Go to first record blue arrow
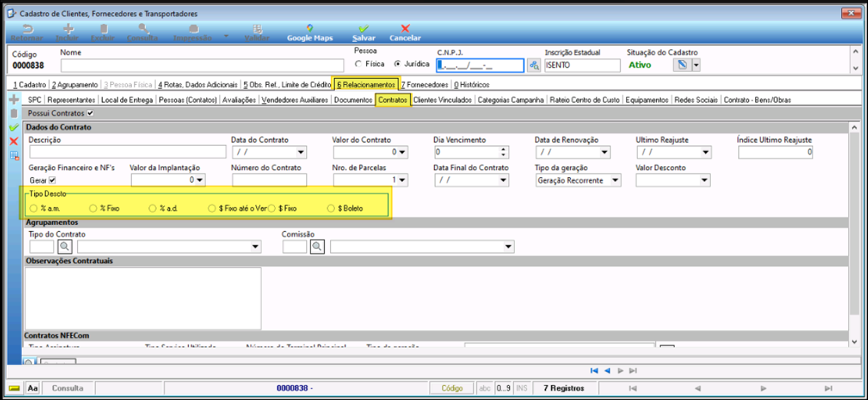The width and height of the screenshot is (868, 400). (594, 371)
